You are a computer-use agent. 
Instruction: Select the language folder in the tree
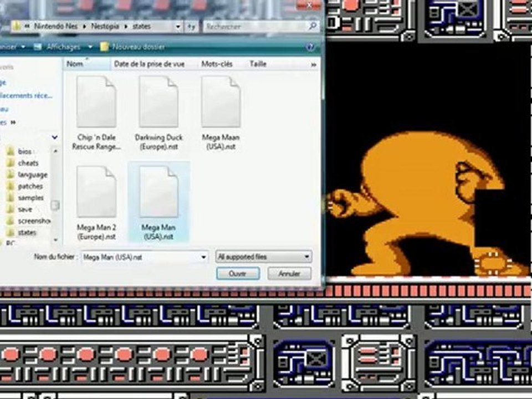click(x=33, y=175)
